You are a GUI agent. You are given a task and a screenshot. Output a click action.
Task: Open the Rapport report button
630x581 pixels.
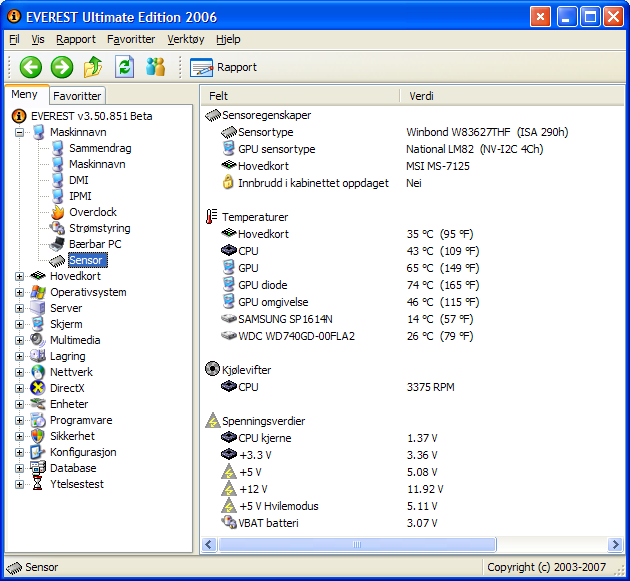223,67
